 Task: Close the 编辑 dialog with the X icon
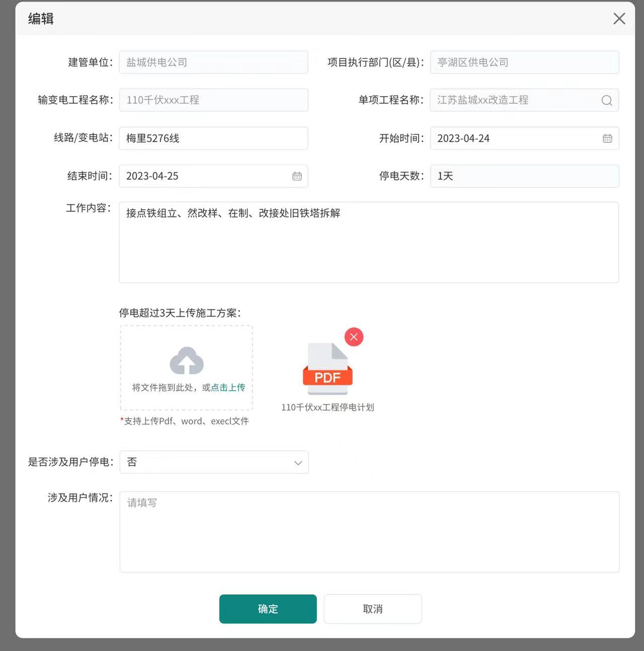coord(619,19)
